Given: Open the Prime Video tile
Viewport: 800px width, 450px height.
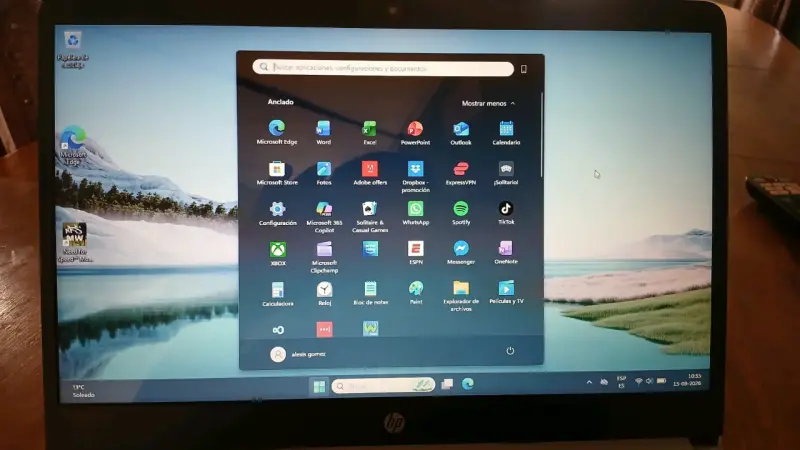Looking at the screenshot, I should 370,249.
